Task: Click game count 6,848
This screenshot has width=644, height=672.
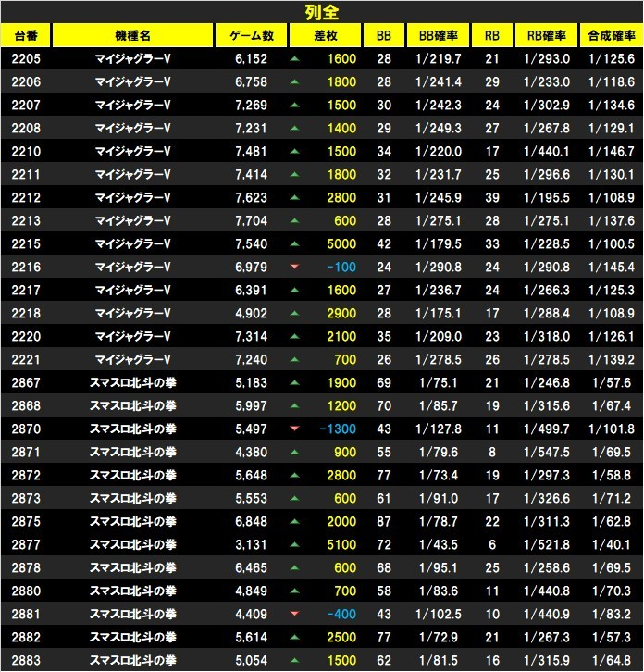Action: point(251,521)
